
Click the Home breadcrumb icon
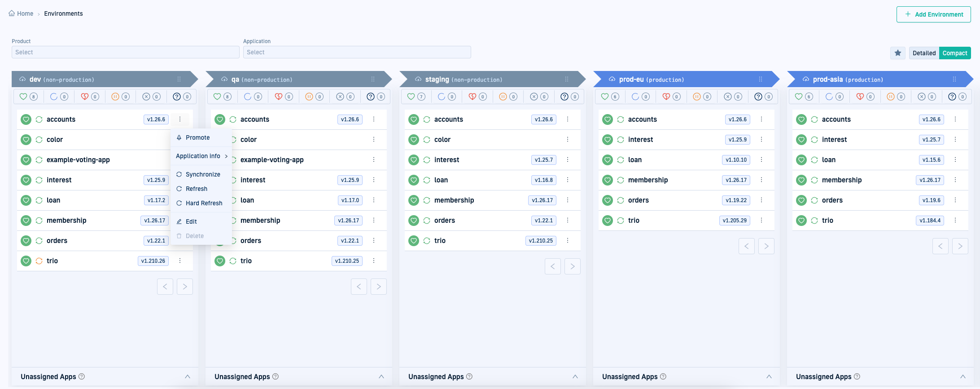[x=12, y=13]
